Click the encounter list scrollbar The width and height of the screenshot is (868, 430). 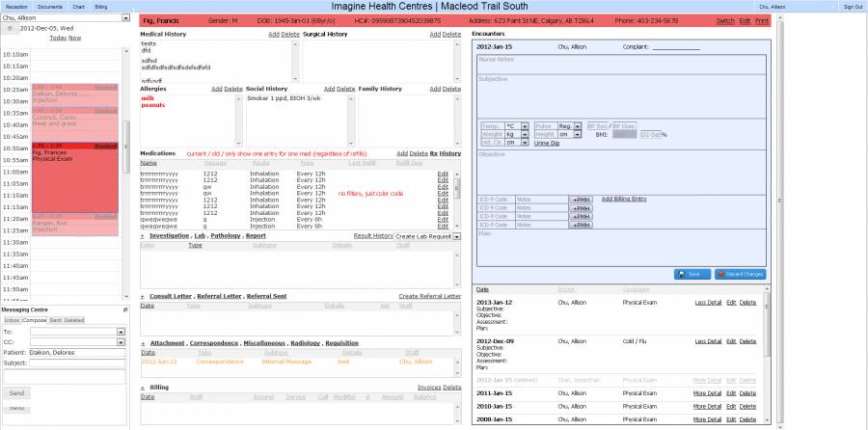pyautogui.click(x=767, y=324)
